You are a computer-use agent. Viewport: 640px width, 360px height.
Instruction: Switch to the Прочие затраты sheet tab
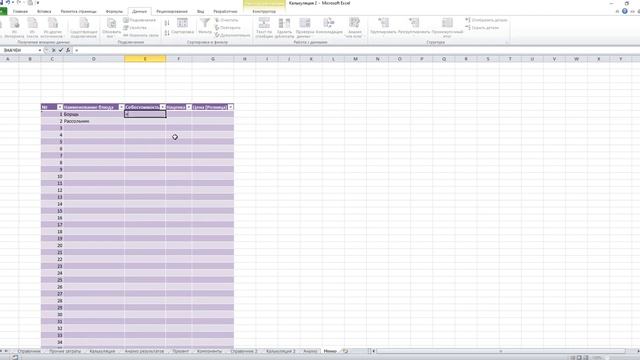point(65,351)
